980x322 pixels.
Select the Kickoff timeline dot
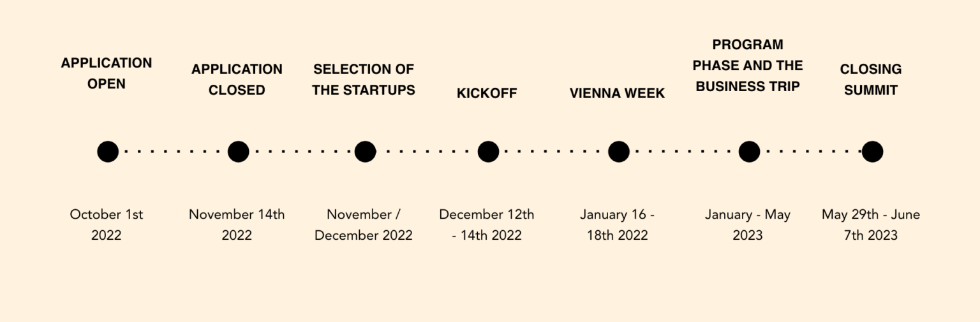pos(488,152)
